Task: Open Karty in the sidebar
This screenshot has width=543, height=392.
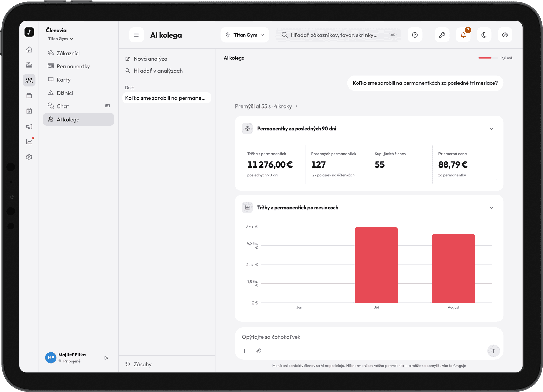Action: (x=78, y=80)
